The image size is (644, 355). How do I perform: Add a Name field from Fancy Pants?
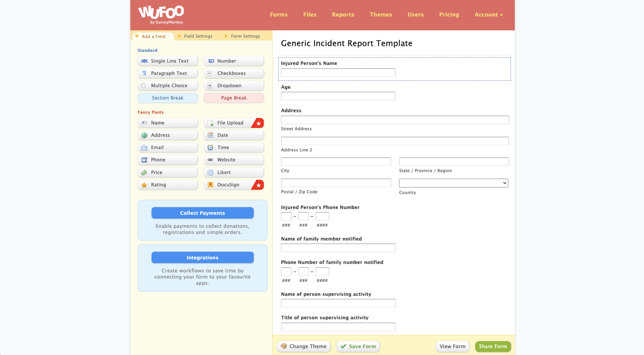(x=168, y=123)
